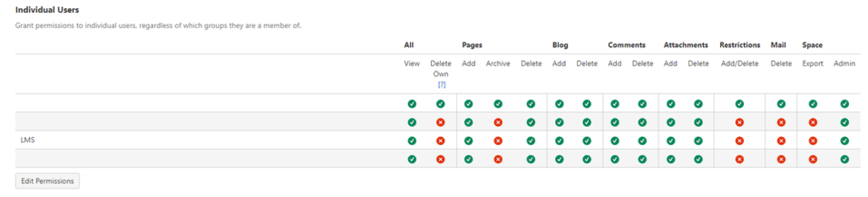Image resolution: width=868 pixels, height=197 pixels.
Task: Click the Attachments column group header
Action: (686, 45)
